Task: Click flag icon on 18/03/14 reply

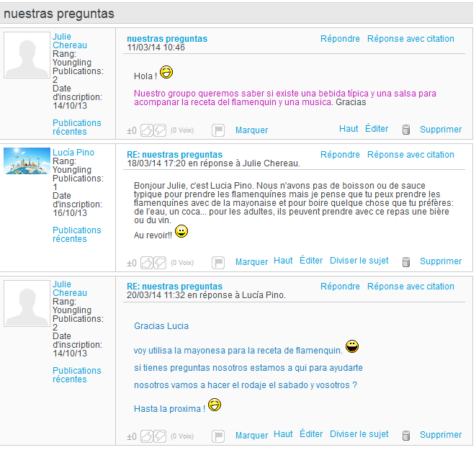Action: coord(218,263)
